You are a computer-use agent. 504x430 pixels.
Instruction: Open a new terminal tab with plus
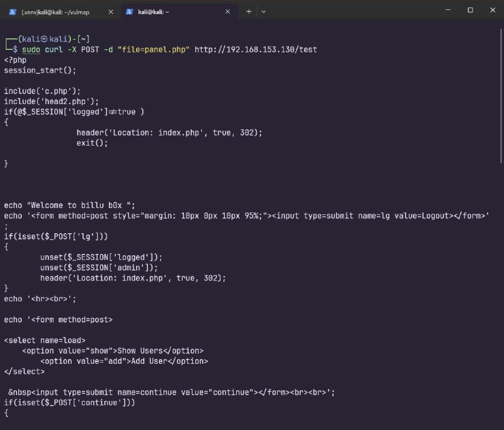coord(248,11)
